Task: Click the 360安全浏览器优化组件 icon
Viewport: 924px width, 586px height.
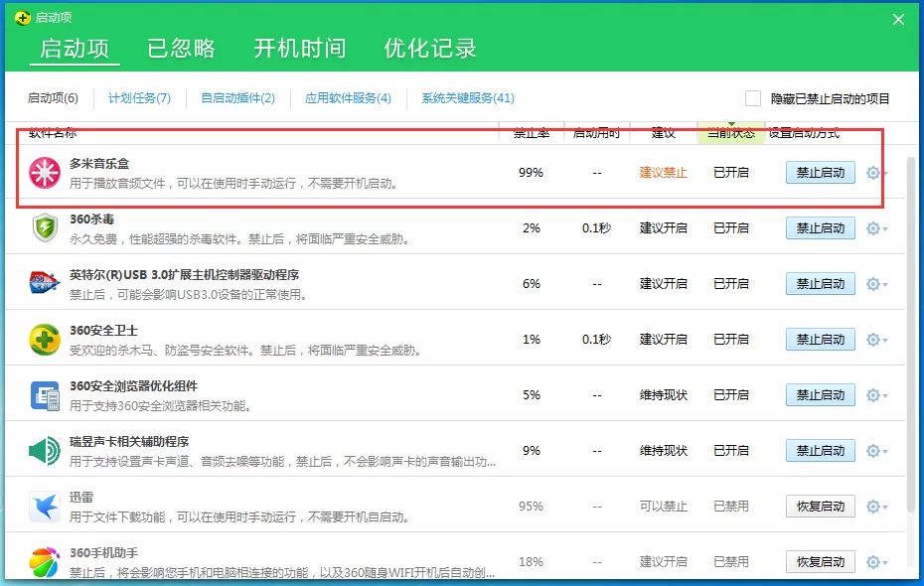Action: (x=45, y=395)
